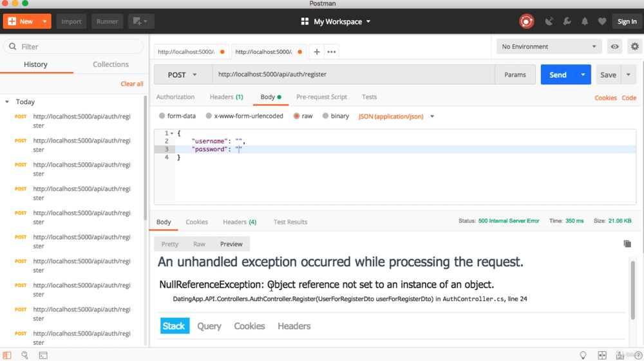Open Pre-request Script tab
This screenshot has width=644, height=361.
click(321, 97)
